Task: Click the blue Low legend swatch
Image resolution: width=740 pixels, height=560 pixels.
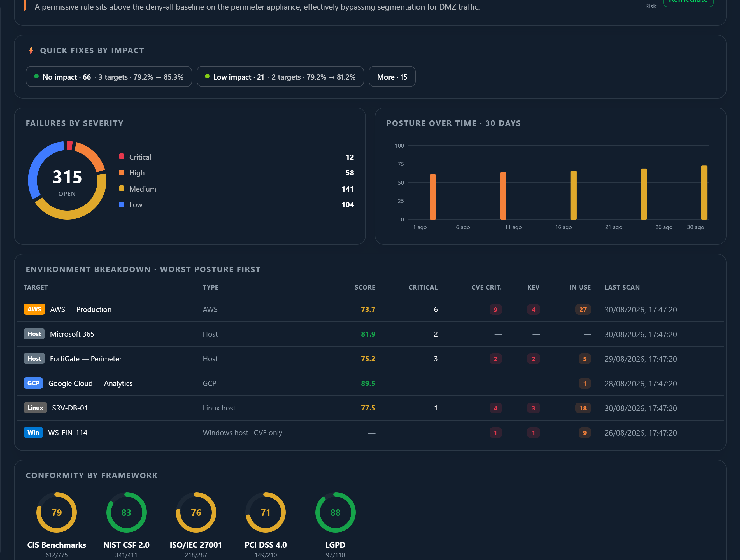Action: pos(122,204)
